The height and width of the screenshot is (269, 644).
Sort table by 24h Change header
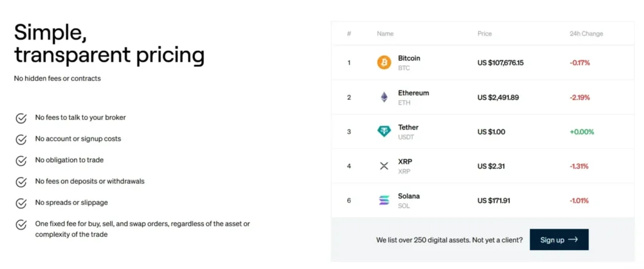pyautogui.click(x=586, y=34)
